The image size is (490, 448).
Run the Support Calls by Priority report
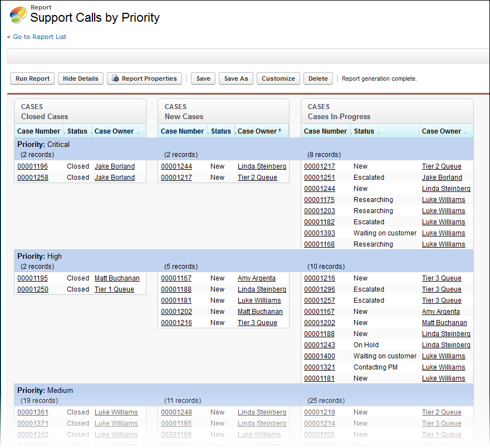point(32,78)
